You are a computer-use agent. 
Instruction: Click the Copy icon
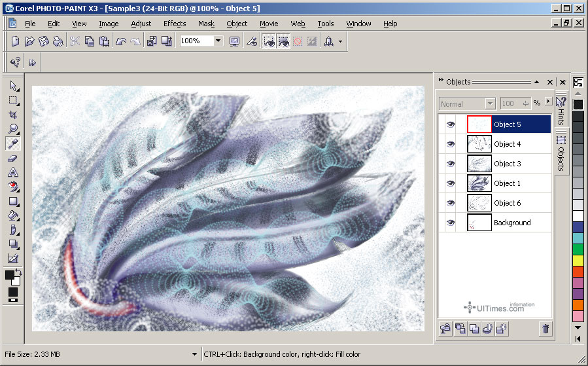pos(90,41)
